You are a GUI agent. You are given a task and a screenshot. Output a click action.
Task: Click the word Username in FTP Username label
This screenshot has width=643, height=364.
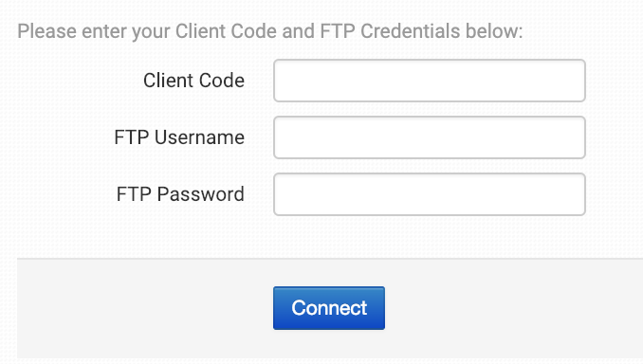pos(199,137)
